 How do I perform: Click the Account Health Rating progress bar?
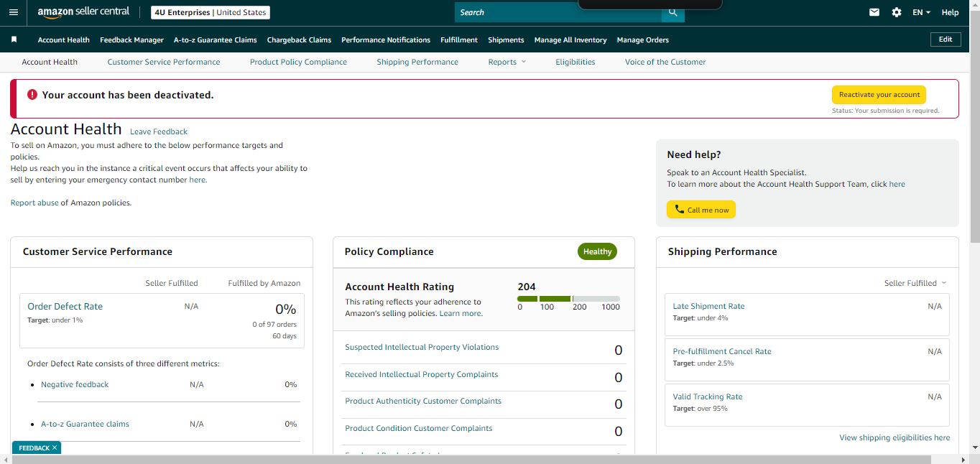tap(568, 299)
